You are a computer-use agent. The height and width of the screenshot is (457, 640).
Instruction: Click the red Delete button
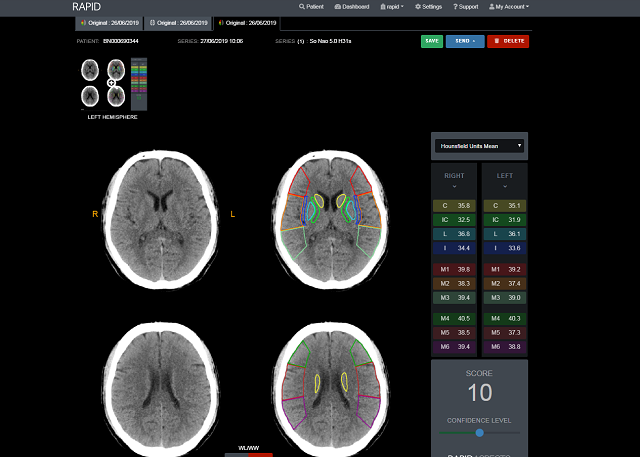click(508, 41)
